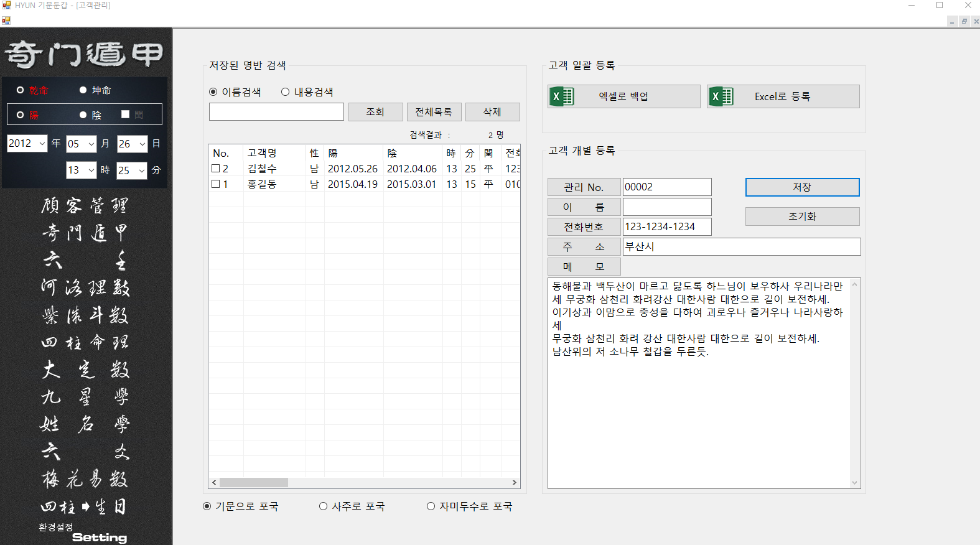Open 姓名學 sidebar menu item
Screen dimensions: 980x545
[x=85, y=424]
